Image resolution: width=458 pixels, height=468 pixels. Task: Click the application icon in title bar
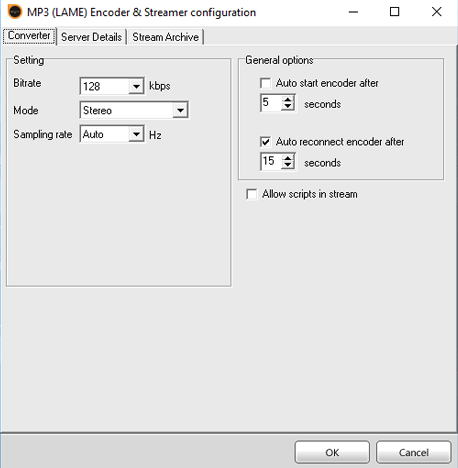[x=14, y=12]
